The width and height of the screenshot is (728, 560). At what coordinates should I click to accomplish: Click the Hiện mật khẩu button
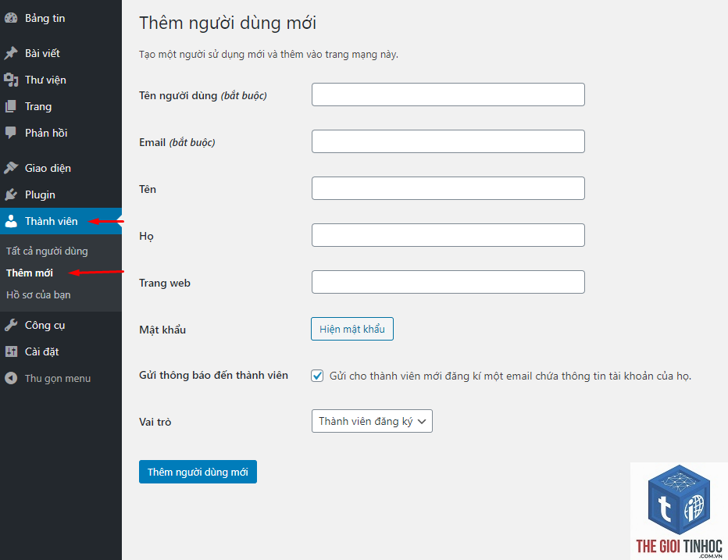352,329
